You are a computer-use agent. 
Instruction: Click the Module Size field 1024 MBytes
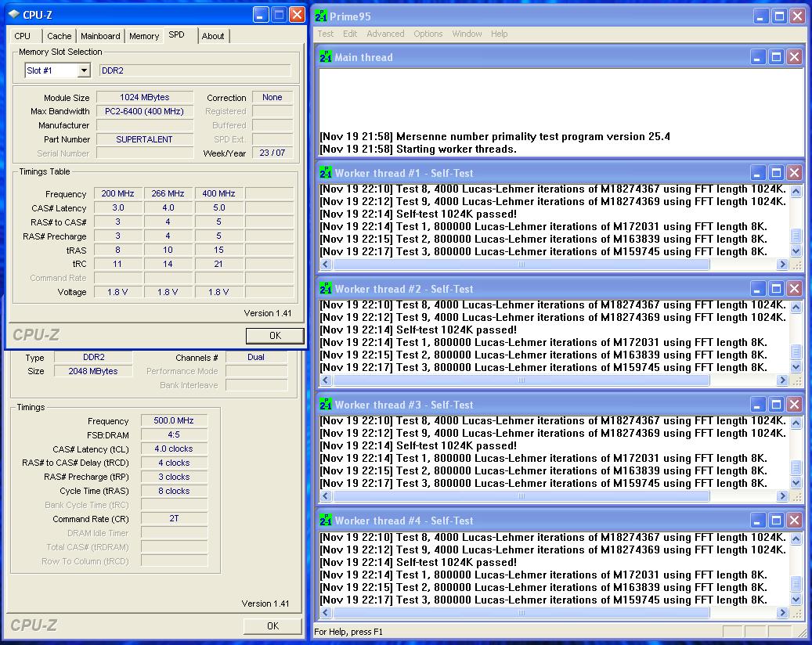pyautogui.click(x=145, y=97)
